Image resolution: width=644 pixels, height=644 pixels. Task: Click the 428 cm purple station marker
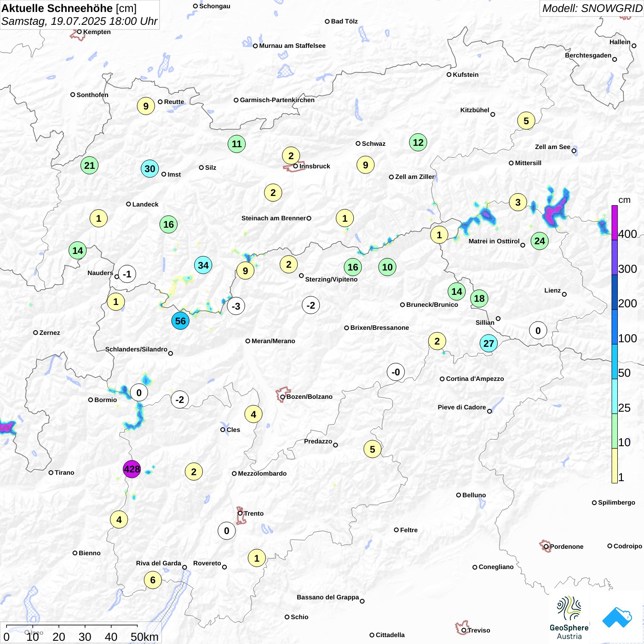(x=132, y=469)
